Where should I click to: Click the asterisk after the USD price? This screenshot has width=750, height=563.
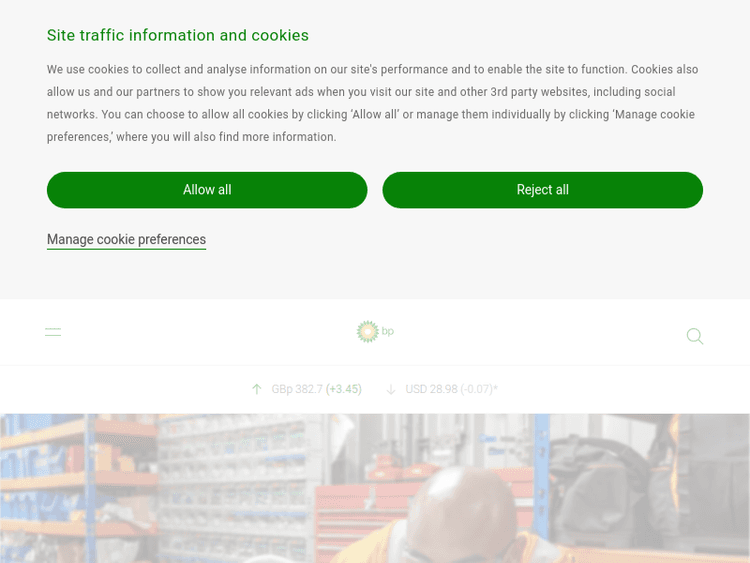[x=495, y=389]
